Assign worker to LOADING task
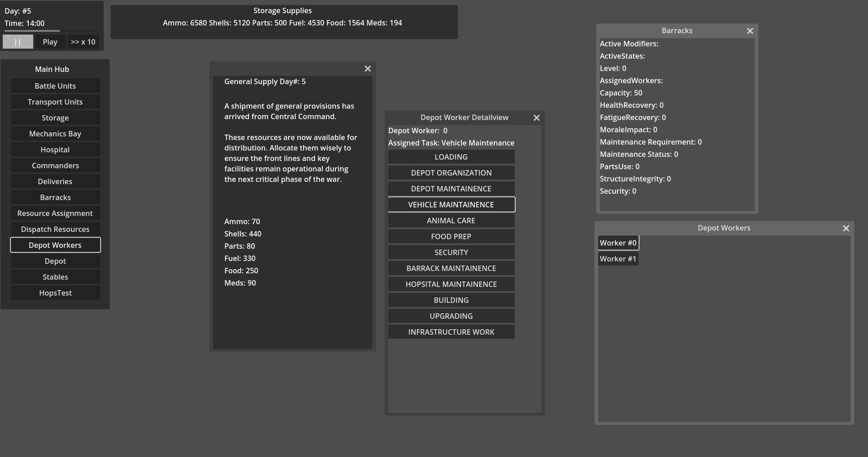 tap(451, 157)
